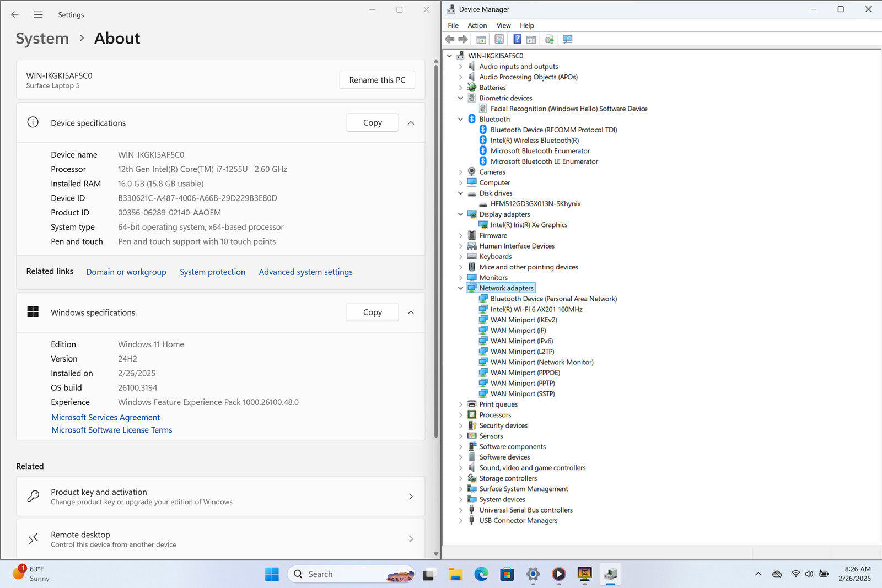
Task: Collapse the Network adapters node
Action: (461, 288)
